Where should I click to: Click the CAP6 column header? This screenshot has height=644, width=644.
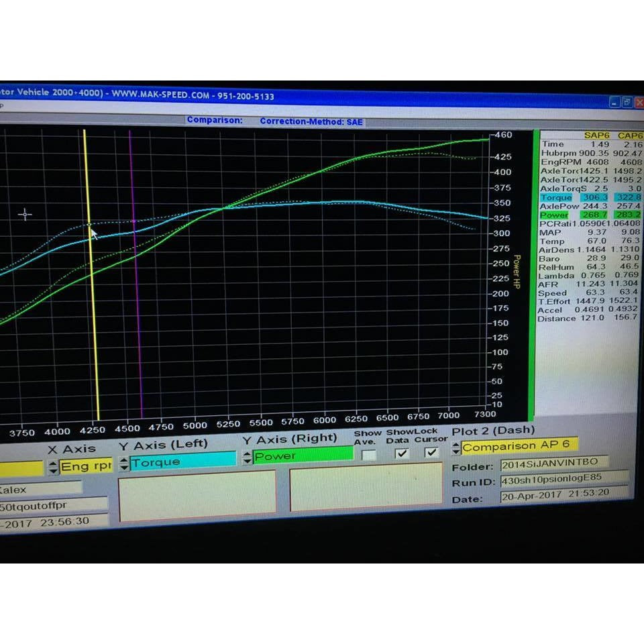pos(630,136)
